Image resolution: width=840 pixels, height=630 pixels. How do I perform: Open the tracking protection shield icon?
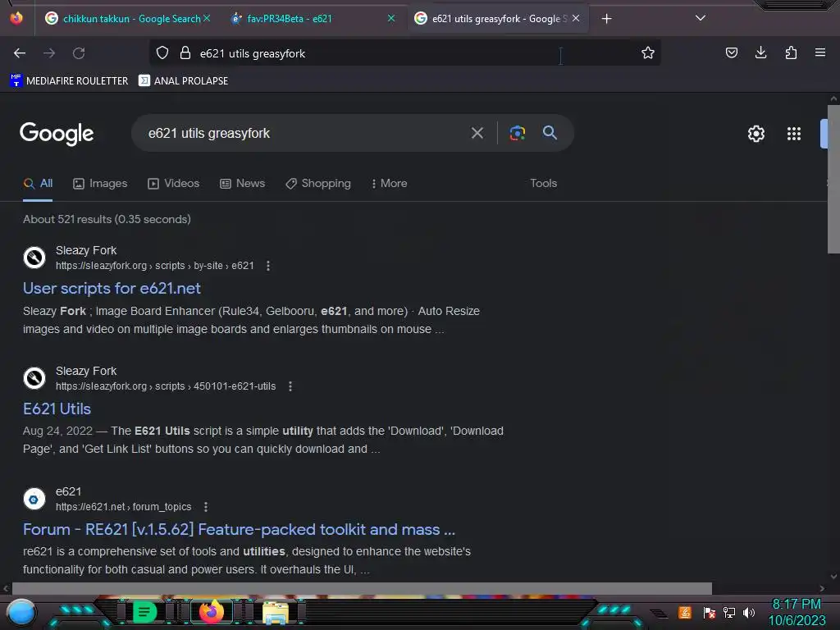(x=162, y=53)
